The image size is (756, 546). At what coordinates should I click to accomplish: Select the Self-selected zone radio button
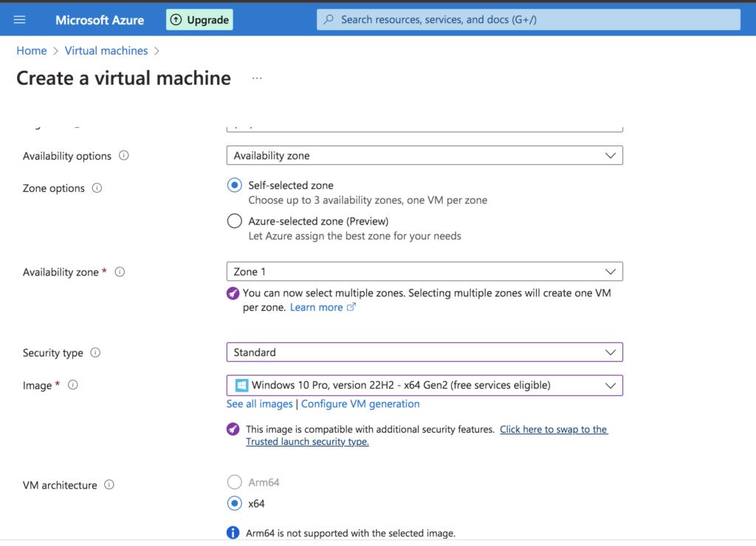[234, 185]
